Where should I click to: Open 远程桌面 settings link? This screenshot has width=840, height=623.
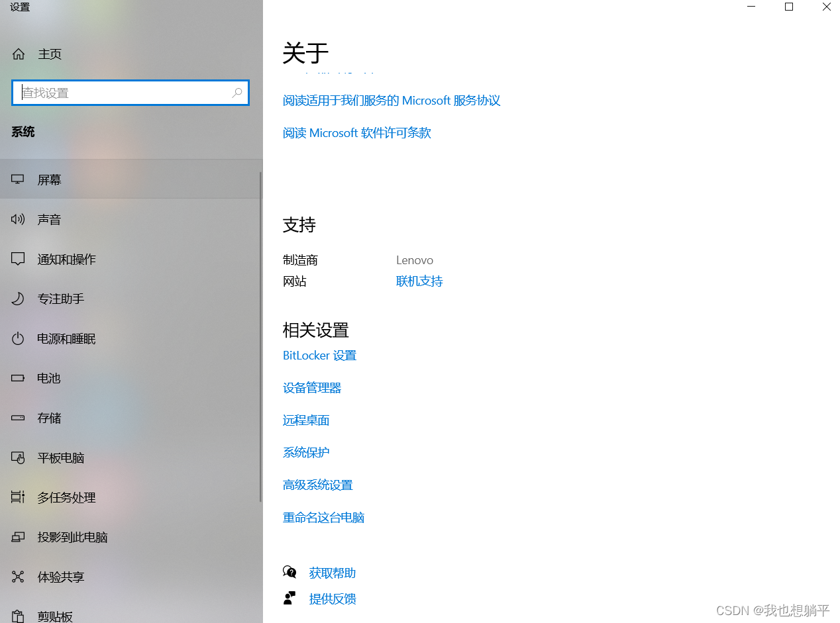tap(306, 420)
